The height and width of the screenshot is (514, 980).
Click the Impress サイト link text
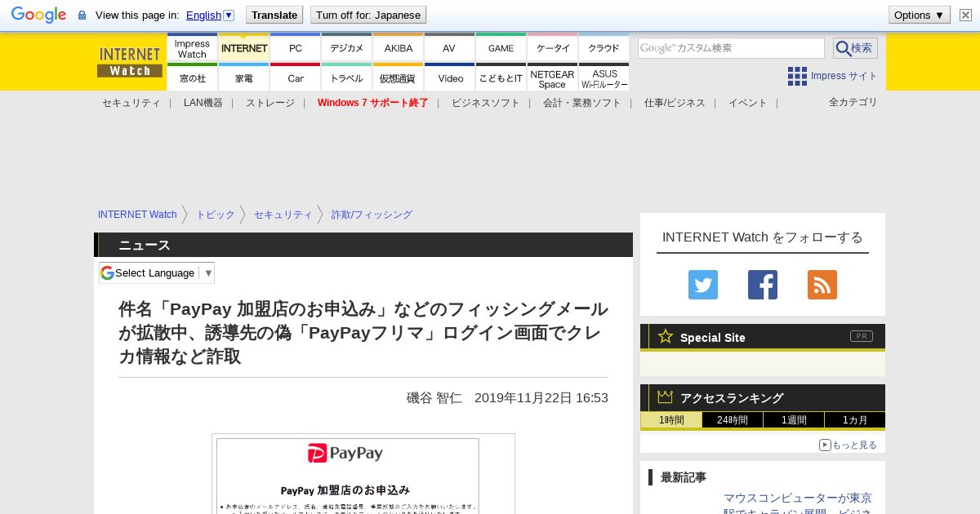(844, 76)
